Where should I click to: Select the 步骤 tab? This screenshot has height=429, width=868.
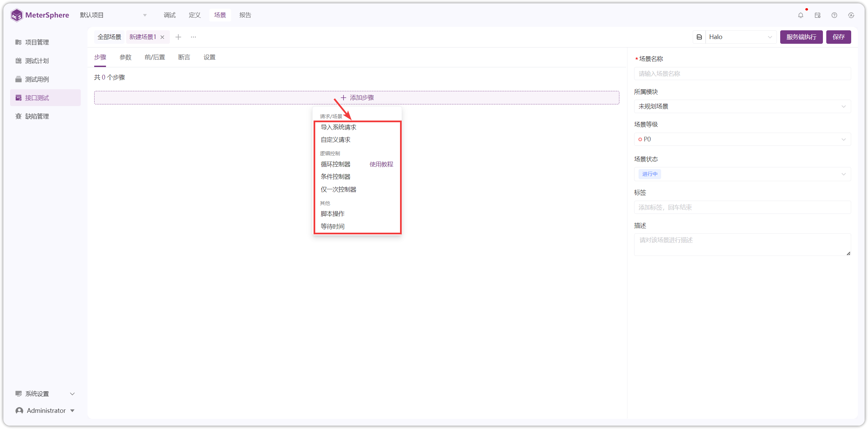coord(100,57)
